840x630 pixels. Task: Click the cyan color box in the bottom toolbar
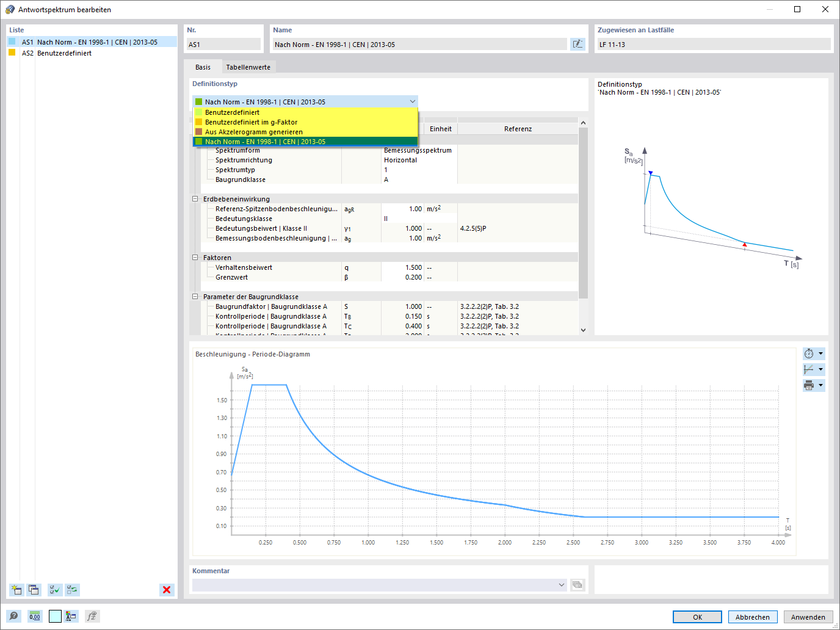(x=55, y=617)
